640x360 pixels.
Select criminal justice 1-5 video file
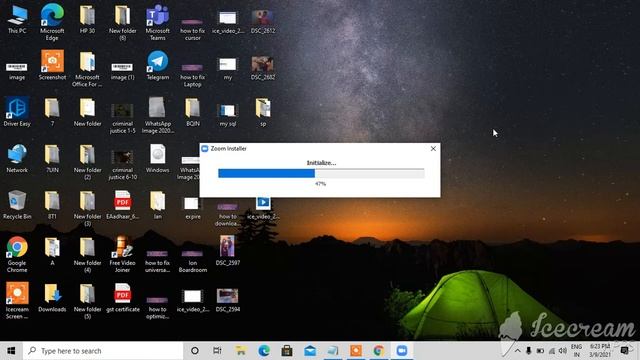[x=122, y=118]
